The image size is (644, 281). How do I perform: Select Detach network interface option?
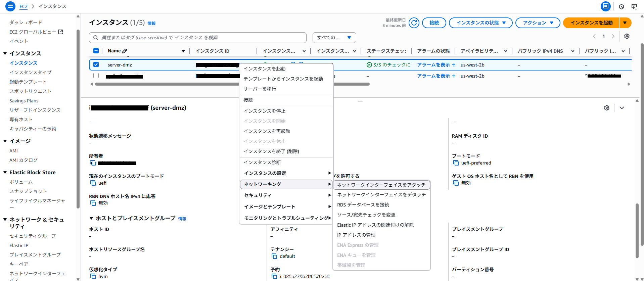[x=381, y=195]
